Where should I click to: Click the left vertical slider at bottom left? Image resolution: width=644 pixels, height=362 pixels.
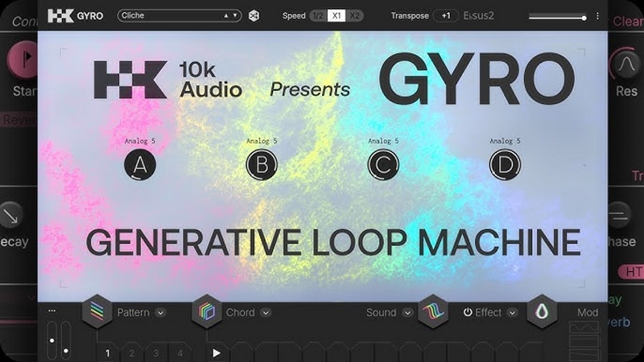tap(52, 340)
